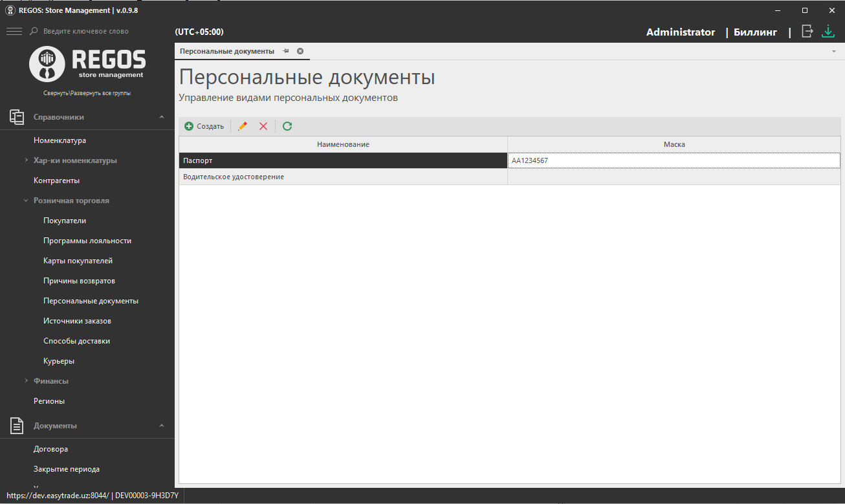845x504 pixels.
Task: Click the Создать button
Action: pyautogui.click(x=204, y=126)
